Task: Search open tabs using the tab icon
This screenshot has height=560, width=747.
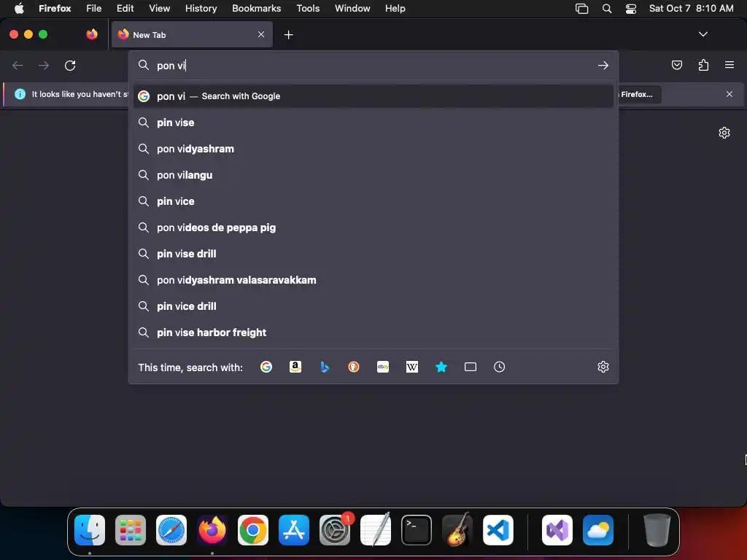Action: pyautogui.click(x=471, y=367)
